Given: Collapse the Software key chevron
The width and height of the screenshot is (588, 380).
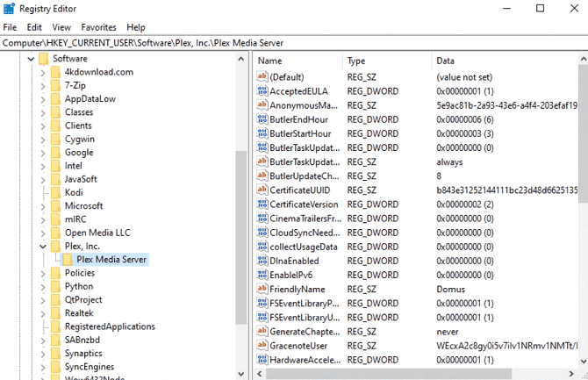Looking at the screenshot, I should [31, 59].
